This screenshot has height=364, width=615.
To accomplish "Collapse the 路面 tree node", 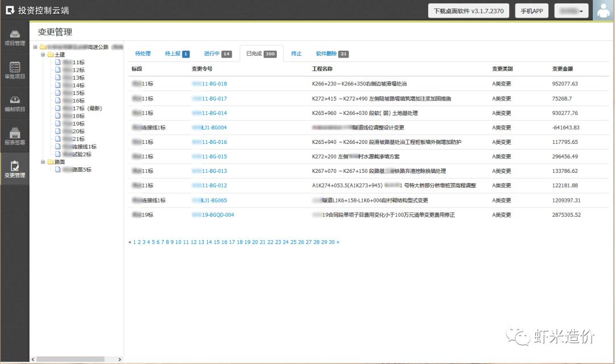I will 43,162.
